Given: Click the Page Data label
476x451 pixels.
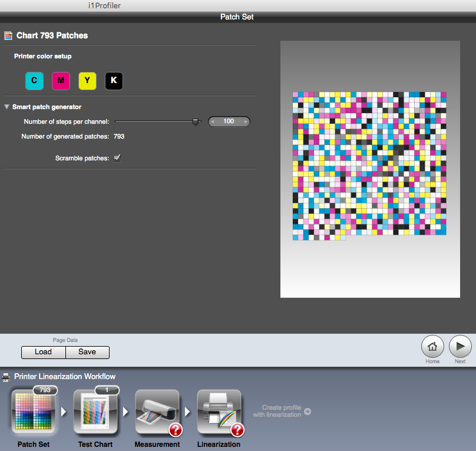Looking at the screenshot, I should tap(65, 340).
